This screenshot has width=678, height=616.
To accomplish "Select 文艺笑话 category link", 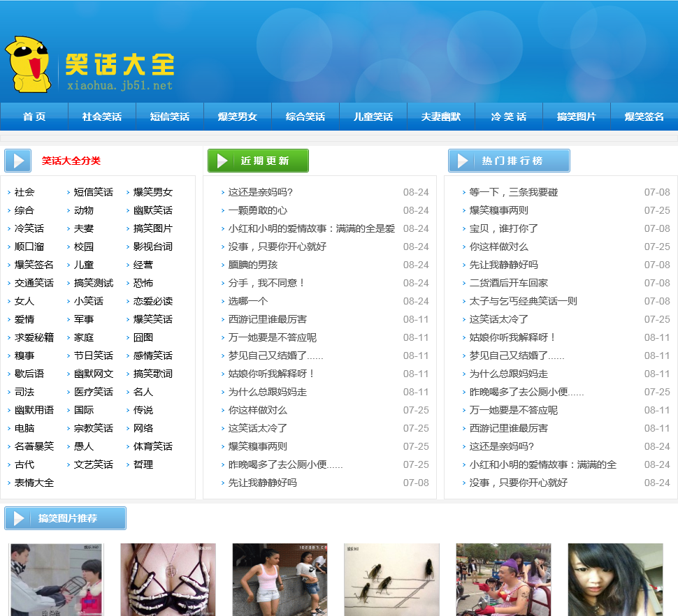I will tap(94, 464).
